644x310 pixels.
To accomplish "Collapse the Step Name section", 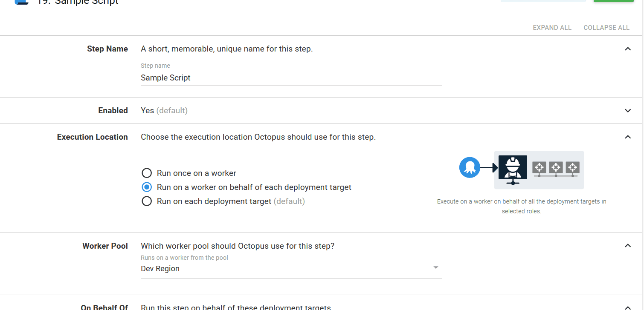I will (628, 49).
